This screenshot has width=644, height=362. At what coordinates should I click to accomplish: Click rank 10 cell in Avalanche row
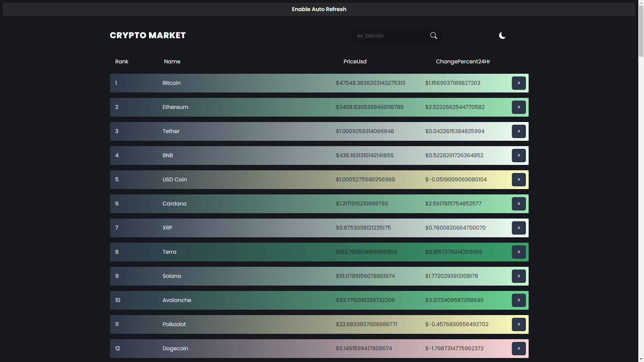118,300
